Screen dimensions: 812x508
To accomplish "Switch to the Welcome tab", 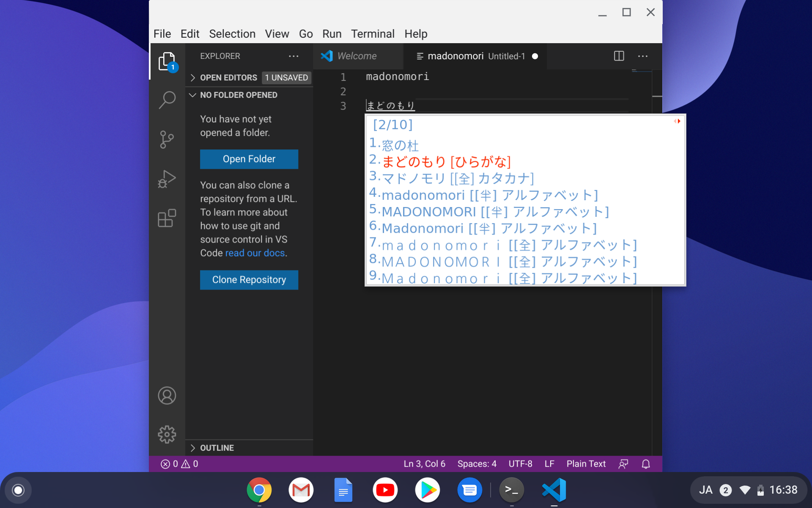I will [357, 55].
